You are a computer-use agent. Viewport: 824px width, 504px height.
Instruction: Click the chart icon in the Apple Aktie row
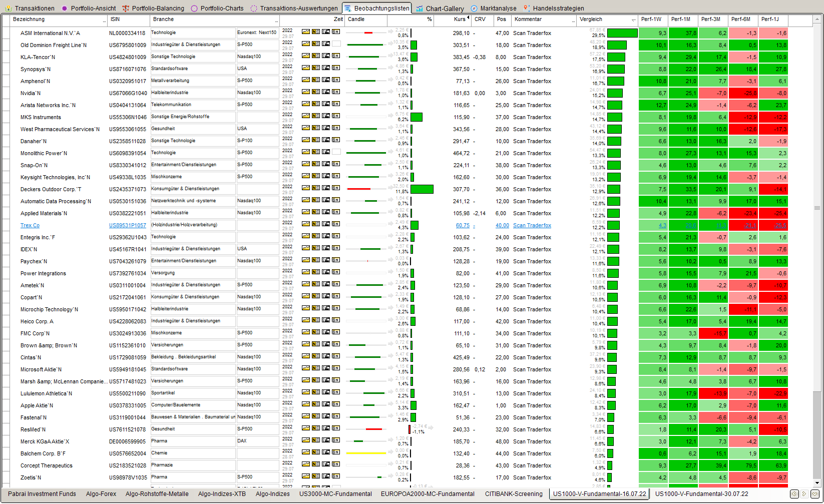(306, 404)
